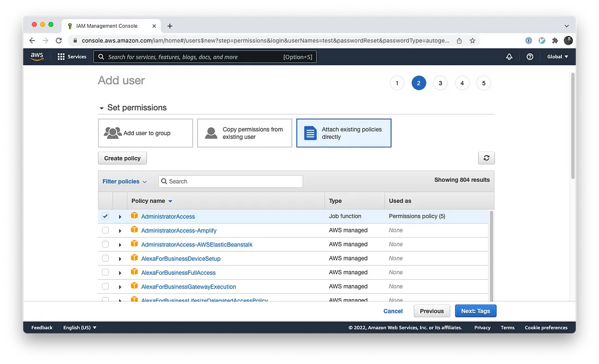The image size is (599, 364).
Task: Open the notifications bell
Action: click(x=509, y=57)
